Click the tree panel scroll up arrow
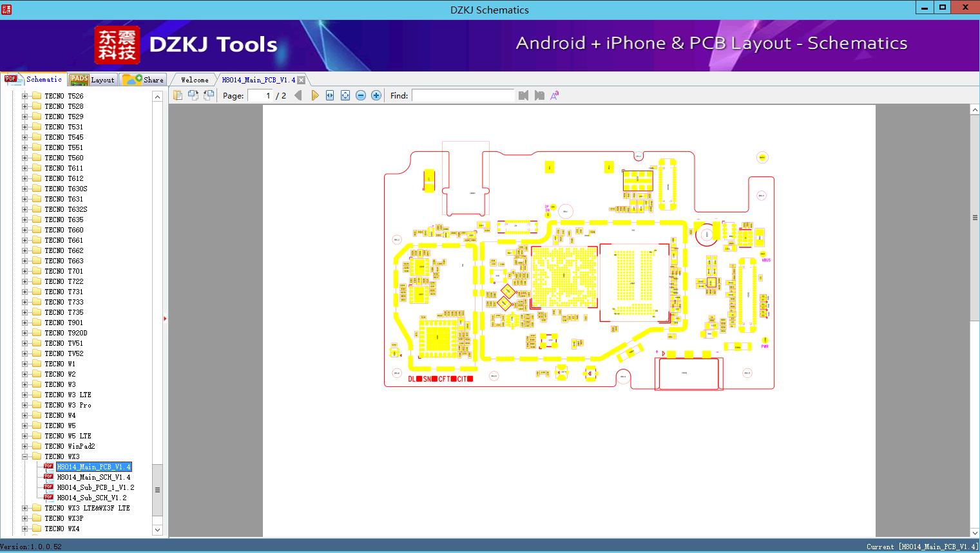The width and height of the screenshot is (980, 553). 157,97
